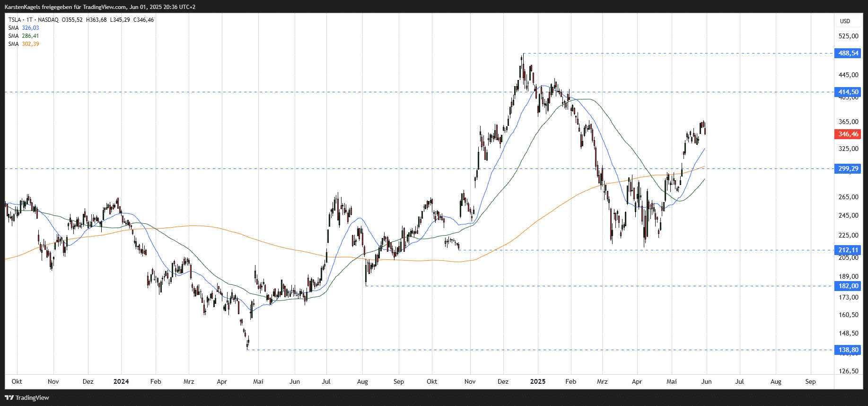868x406 pixels.
Task: Open the USD currency selector
Action: tap(845, 21)
